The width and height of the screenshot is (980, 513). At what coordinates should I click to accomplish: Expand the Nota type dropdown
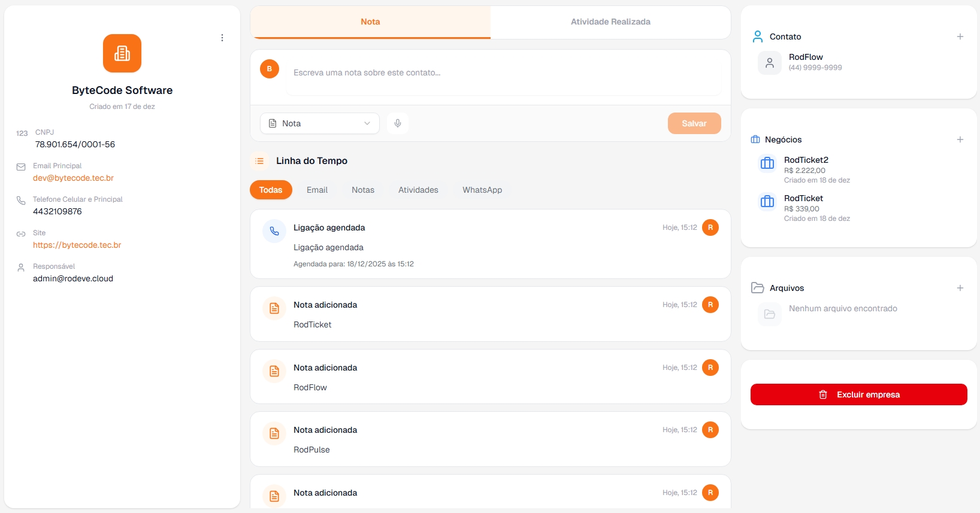coord(320,123)
